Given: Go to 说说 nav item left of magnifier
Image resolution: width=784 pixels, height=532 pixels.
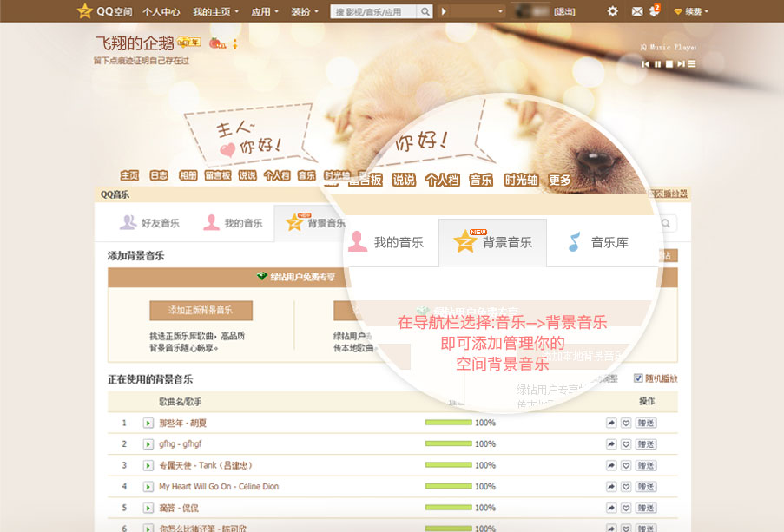Looking at the screenshot, I should pyautogui.click(x=247, y=175).
